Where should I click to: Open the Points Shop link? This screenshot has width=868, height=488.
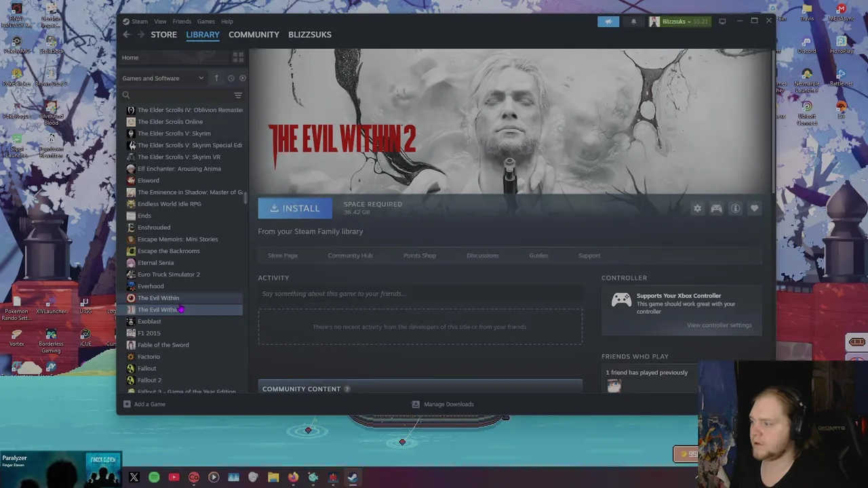[x=420, y=256]
